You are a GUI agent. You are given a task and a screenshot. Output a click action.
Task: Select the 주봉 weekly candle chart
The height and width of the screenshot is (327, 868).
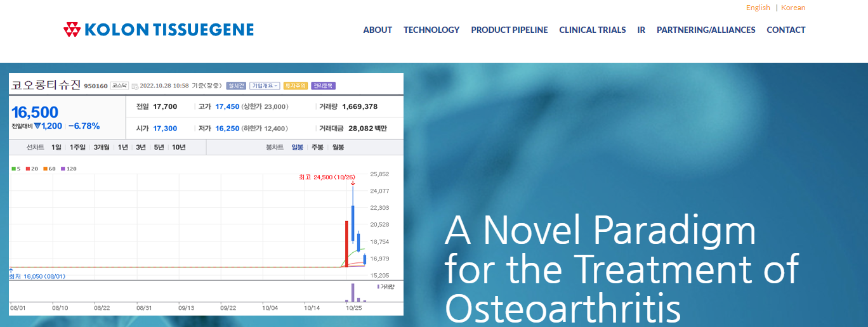[317, 147]
